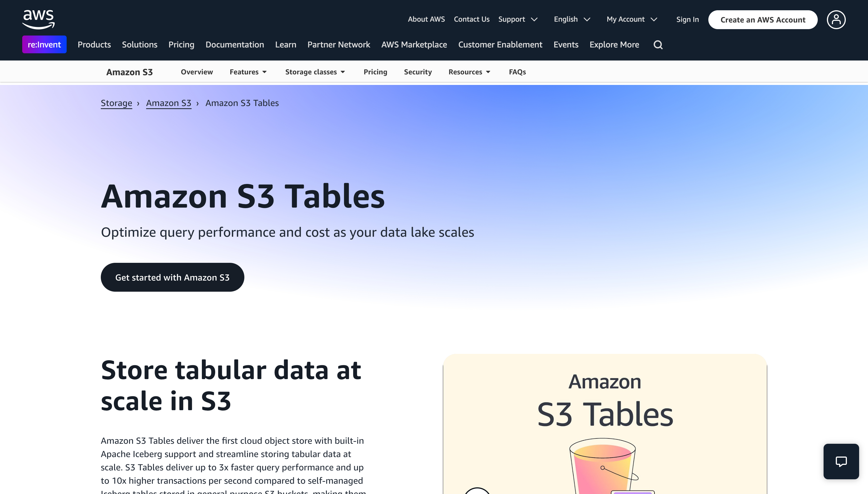
Task: Click the user account profile icon
Action: pyautogui.click(x=835, y=19)
